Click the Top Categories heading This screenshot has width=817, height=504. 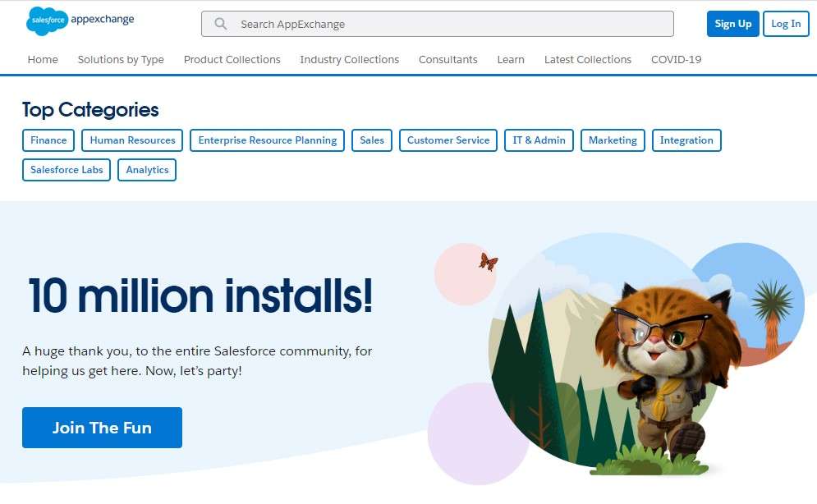coord(90,110)
